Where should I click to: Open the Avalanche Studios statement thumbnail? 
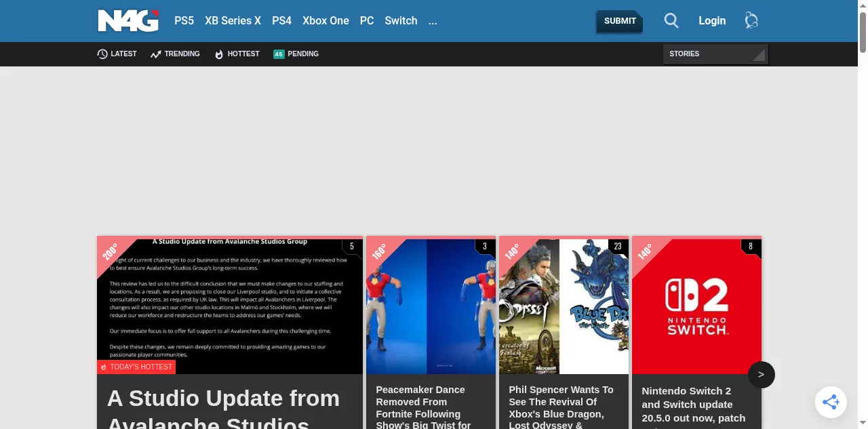tap(230, 305)
